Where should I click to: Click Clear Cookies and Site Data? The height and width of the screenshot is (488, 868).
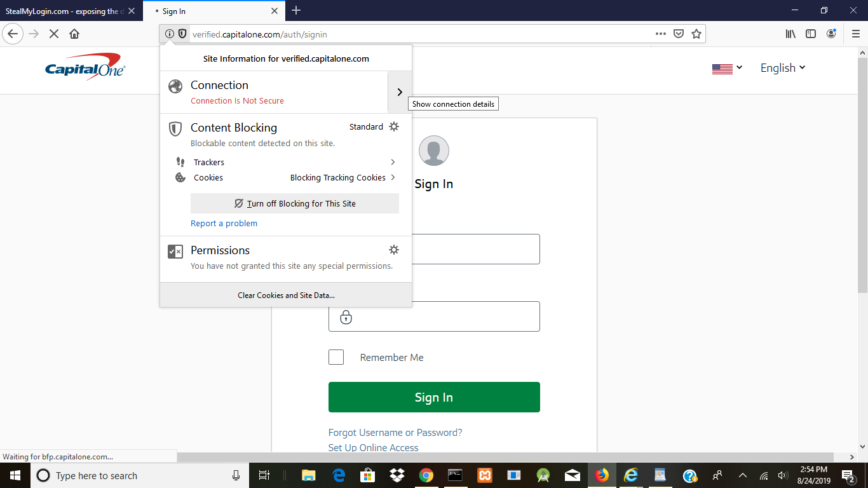pos(286,295)
